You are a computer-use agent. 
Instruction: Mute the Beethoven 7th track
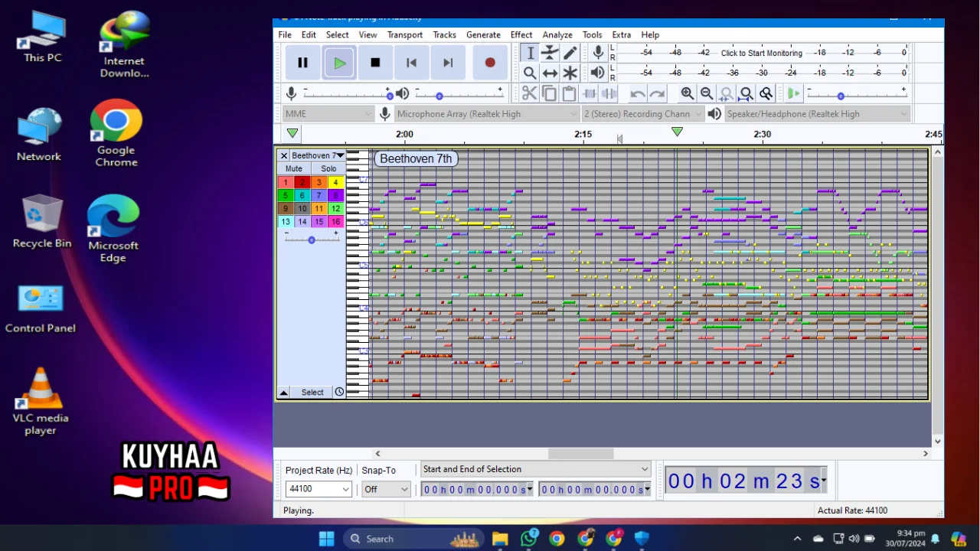point(294,168)
